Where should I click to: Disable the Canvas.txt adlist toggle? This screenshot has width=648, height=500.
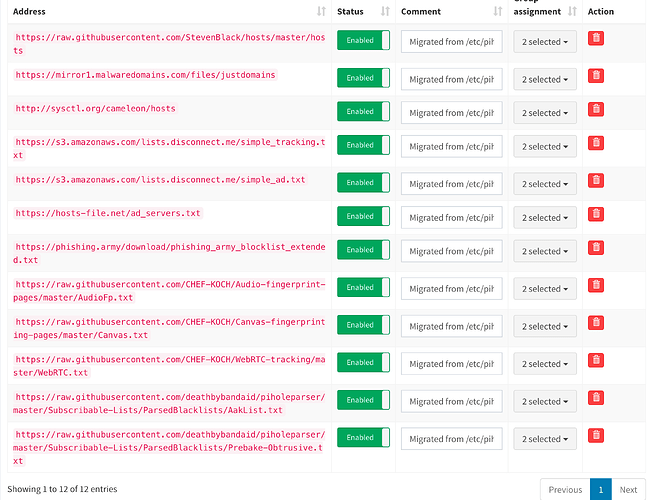pos(363,325)
